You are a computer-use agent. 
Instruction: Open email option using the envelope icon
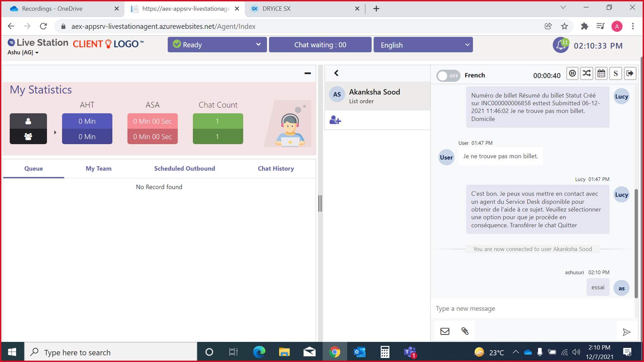coord(445,331)
